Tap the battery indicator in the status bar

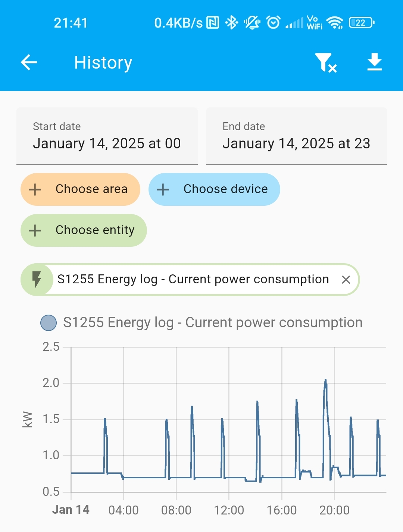point(362,23)
